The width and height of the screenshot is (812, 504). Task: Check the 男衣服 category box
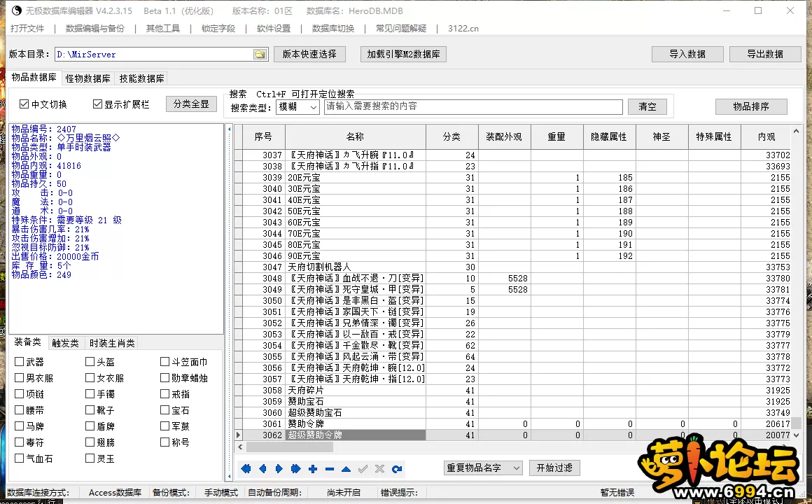click(19, 377)
